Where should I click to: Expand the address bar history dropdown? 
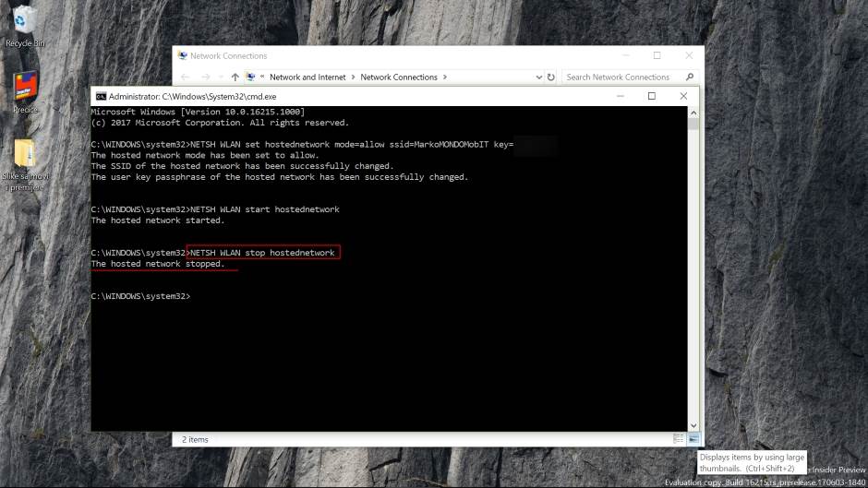pyautogui.click(x=540, y=77)
